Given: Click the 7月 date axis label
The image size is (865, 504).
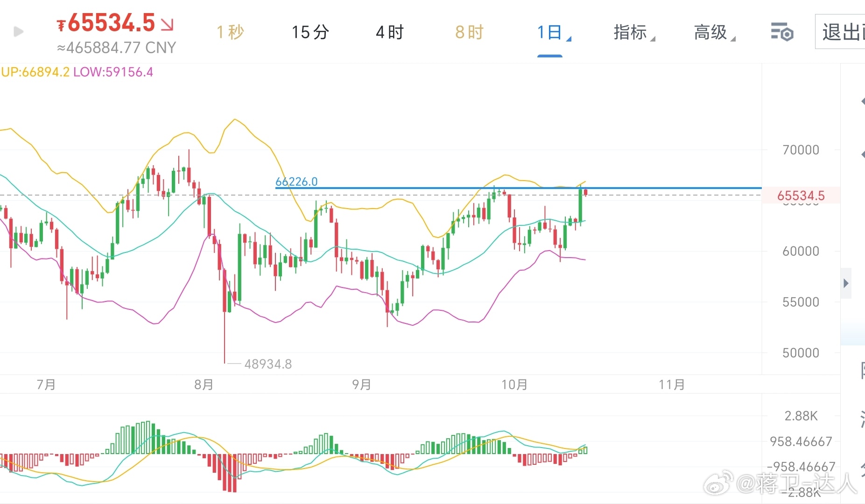Looking at the screenshot, I should click(x=46, y=385).
